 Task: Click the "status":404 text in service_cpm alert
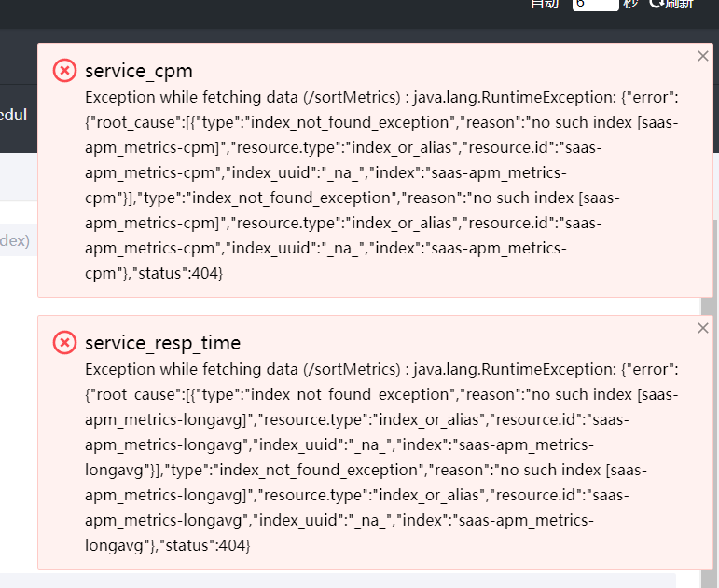pos(177,274)
